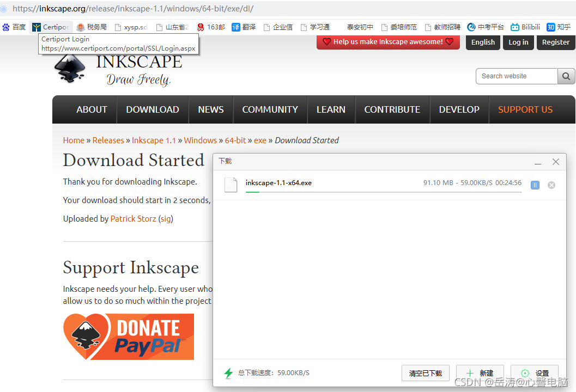Click the Register button
The height and width of the screenshot is (392, 576).
pyautogui.click(x=556, y=42)
